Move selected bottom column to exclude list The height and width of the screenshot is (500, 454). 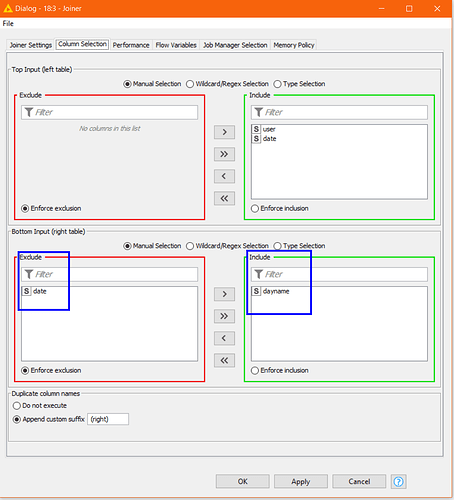[224, 338]
